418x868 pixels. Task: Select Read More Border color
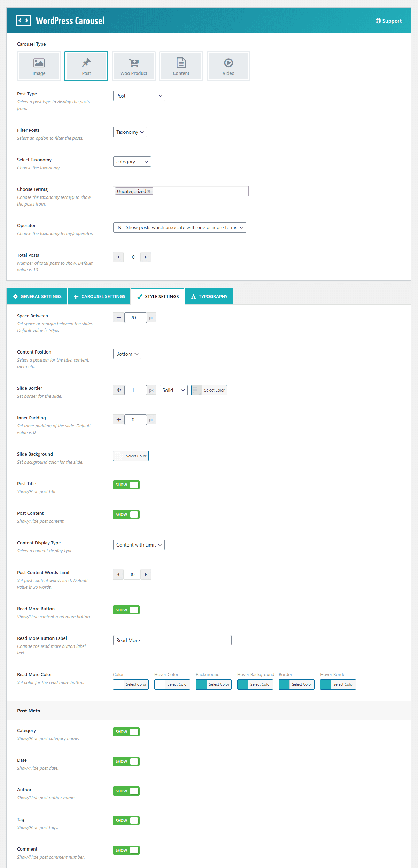click(296, 684)
